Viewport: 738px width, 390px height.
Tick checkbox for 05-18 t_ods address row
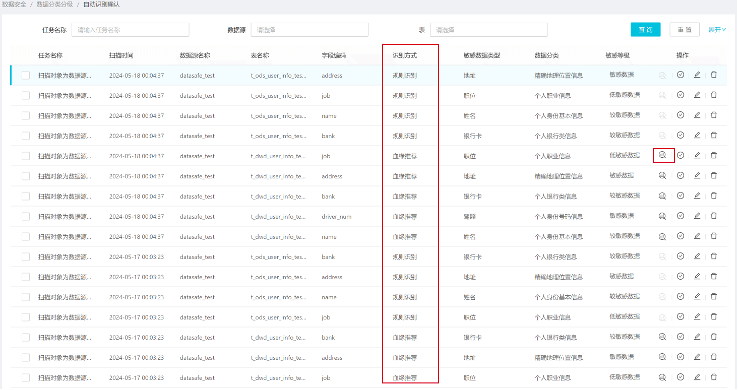(x=25, y=75)
